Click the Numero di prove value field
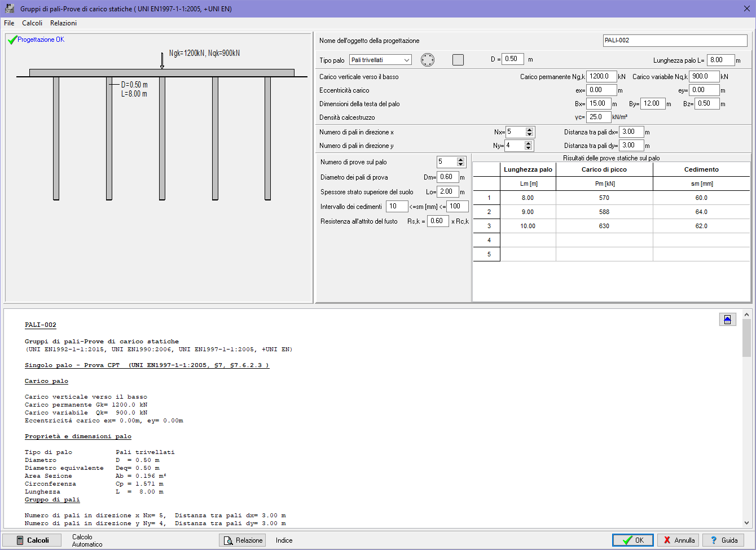The width and height of the screenshot is (756, 550). tap(447, 162)
